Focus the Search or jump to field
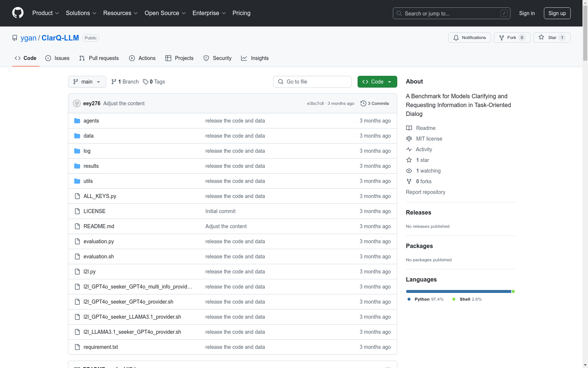The image size is (588, 368). pos(452,13)
